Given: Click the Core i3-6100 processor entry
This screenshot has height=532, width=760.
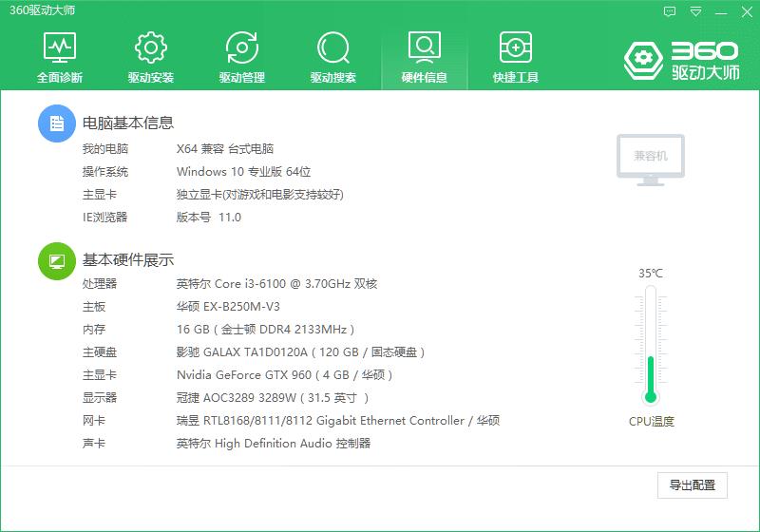Looking at the screenshot, I should [276, 283].
